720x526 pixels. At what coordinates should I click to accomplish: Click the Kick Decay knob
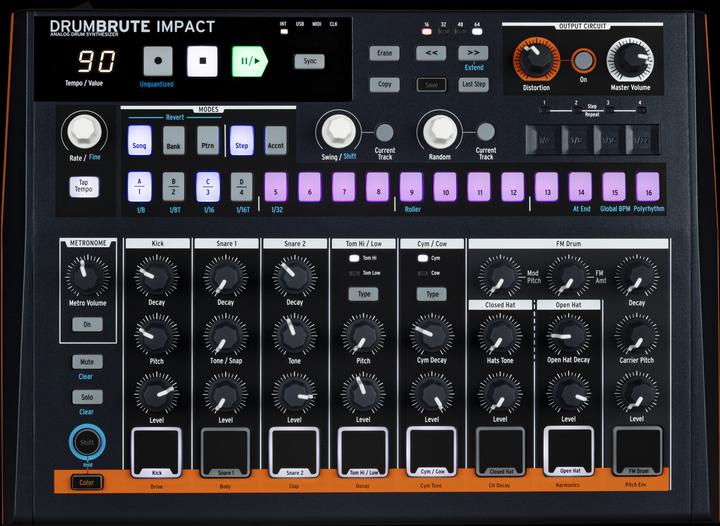click(157, 277)
